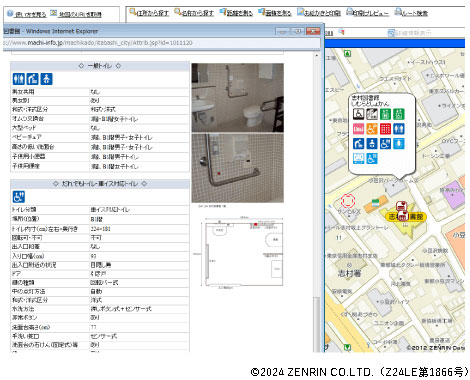Screen dimensions: 470x380
Task: Click the black wheelchair icon in map popup
Action: (358, 114)
